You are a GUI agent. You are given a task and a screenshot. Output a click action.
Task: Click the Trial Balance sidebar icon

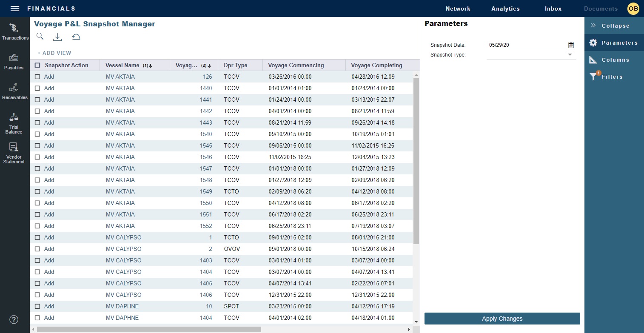(x=14, y=122)
